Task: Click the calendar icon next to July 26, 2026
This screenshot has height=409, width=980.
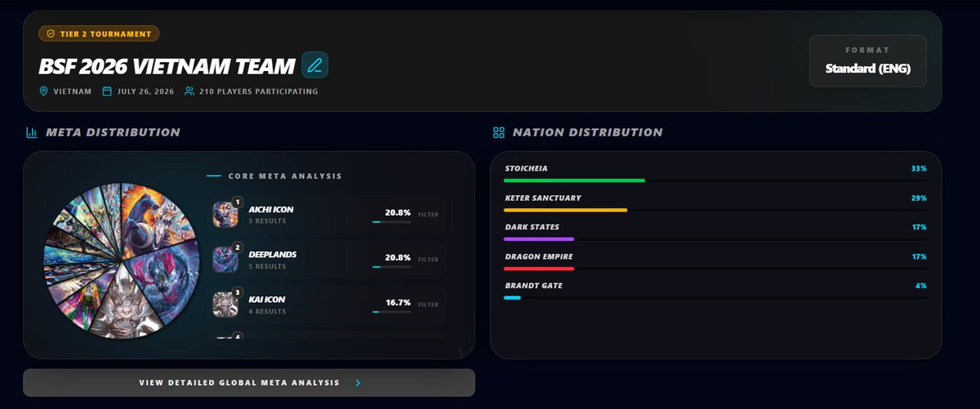Action: [x=106, y=91]
